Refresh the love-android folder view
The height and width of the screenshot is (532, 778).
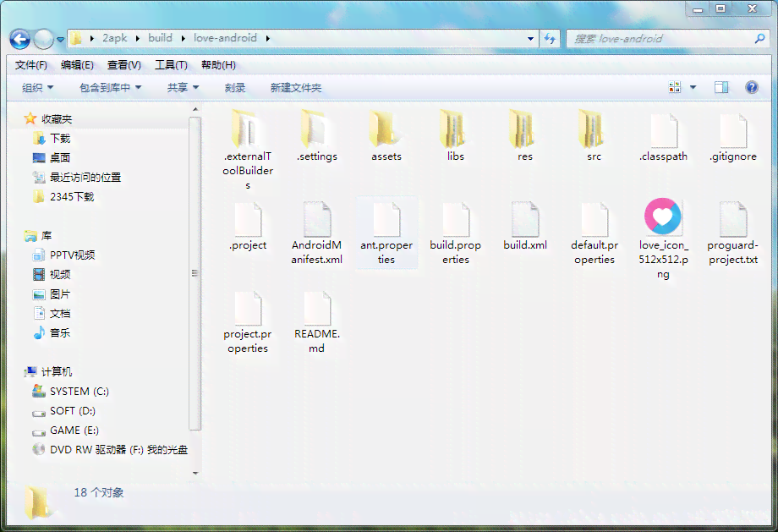click(x=550, y=38)
